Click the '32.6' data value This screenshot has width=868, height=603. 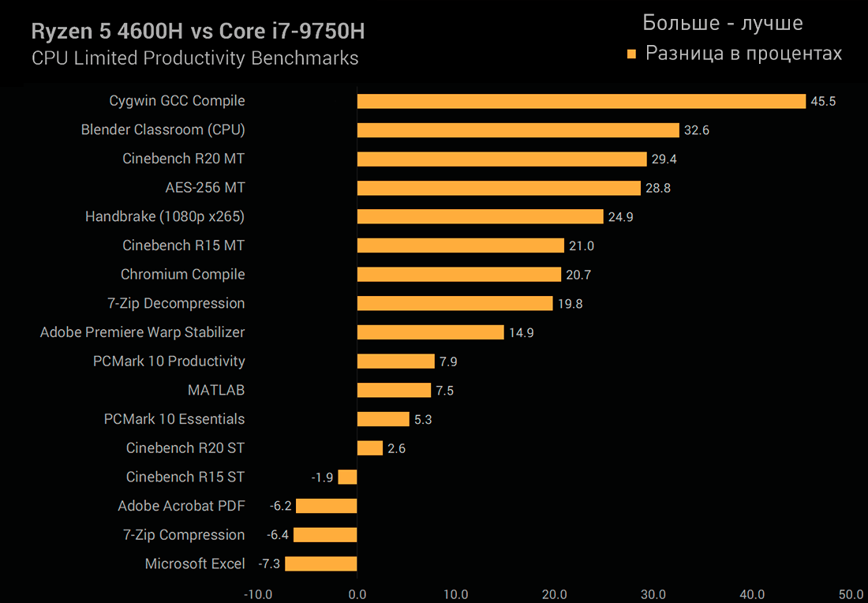[697, 131]
